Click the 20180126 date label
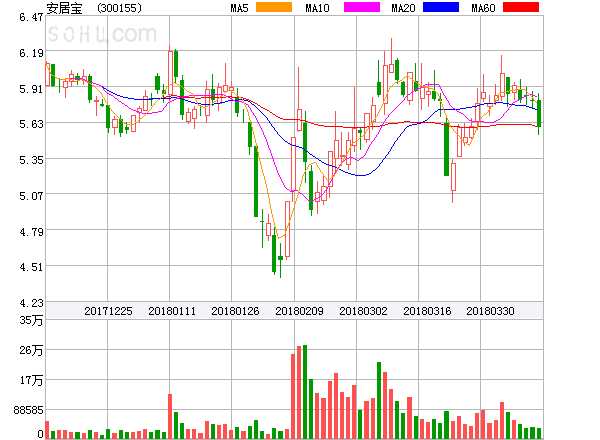600x440 pixels. [235, 311]
